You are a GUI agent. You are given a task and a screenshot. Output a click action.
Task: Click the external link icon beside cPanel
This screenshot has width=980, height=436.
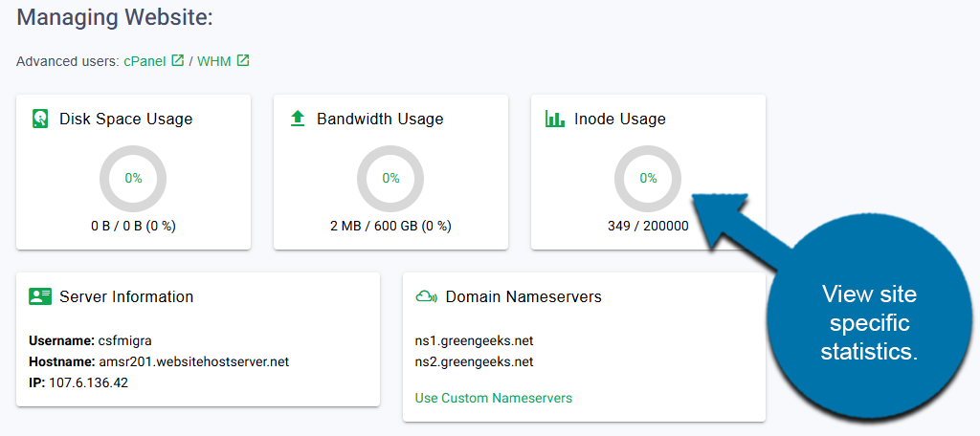tap(177, 61)
